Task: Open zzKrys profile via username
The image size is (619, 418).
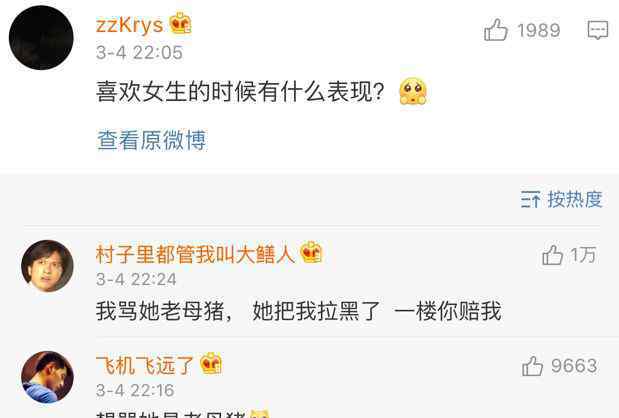Action: (129, 25)
